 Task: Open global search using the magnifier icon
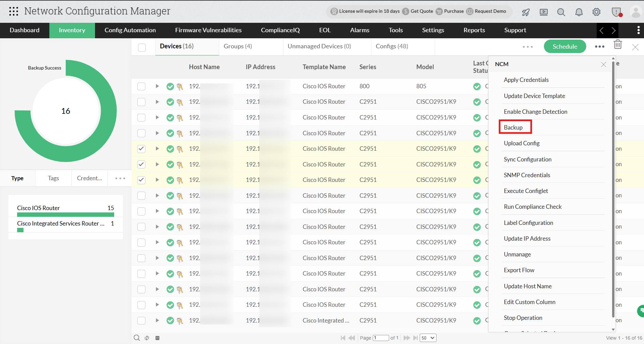561,12
